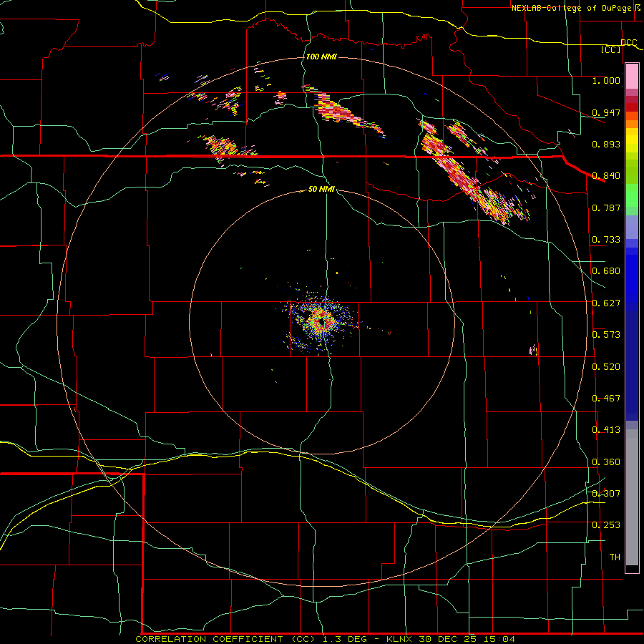Select the 0.733 scale value
Image resolution: width=644 pixels, height=644 pixels.
pos(606,240)
